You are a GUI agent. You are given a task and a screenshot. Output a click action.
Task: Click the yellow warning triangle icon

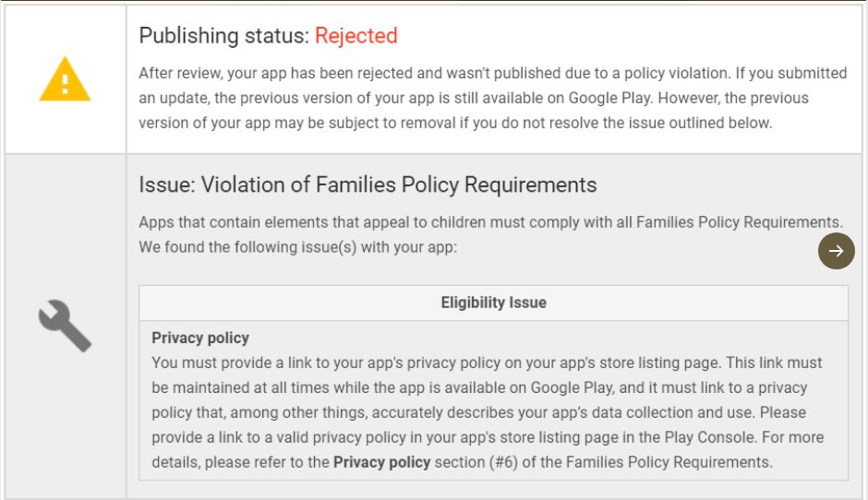tap(65, 79)
